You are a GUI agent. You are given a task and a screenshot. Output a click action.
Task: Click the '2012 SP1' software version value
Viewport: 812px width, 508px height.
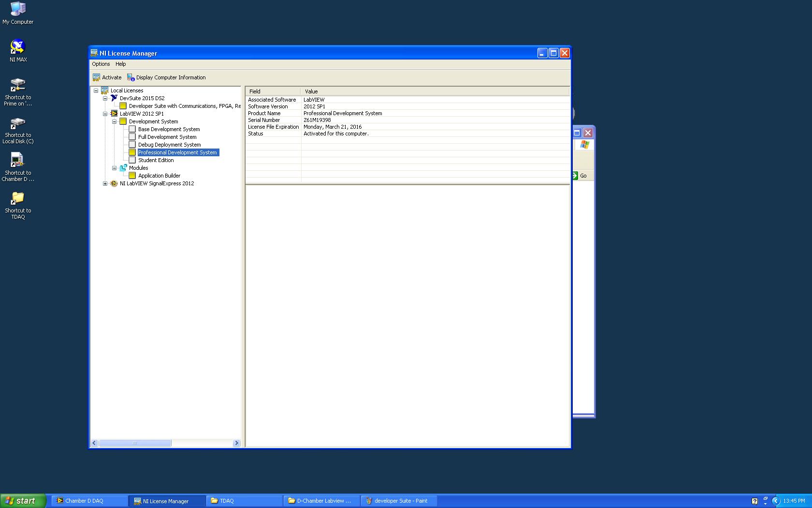pos(314,106)
